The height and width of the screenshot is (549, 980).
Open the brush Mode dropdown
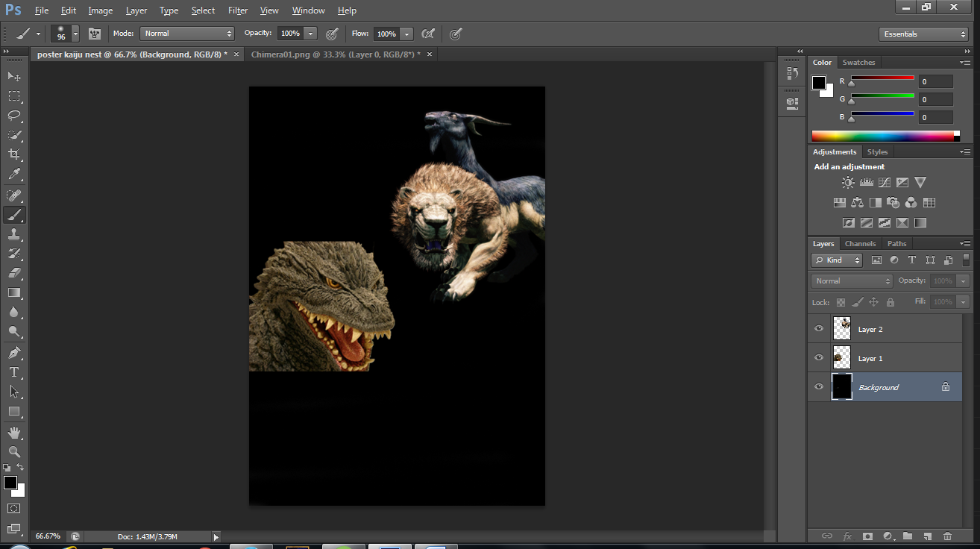[188, 34]
